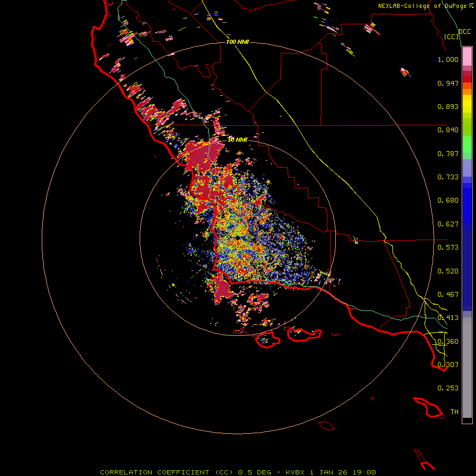This screenshot has width=476, height=476.
Task: Pick the bright green colorbar segment
Action: (467, 144)
